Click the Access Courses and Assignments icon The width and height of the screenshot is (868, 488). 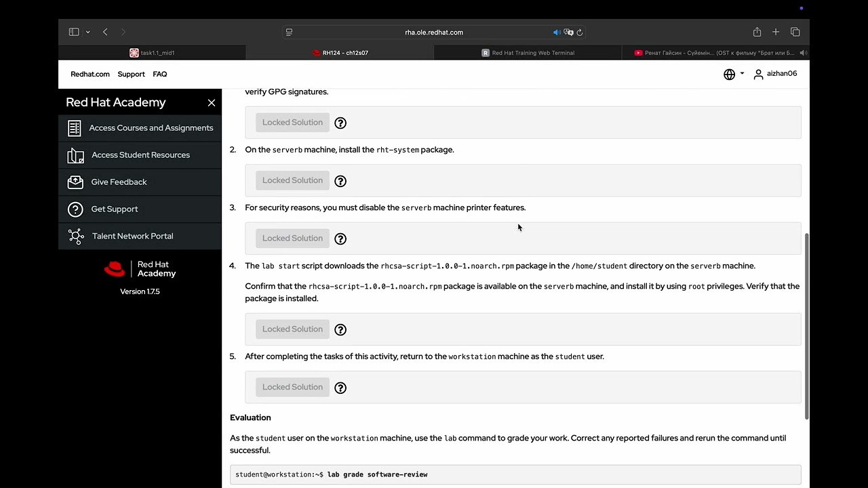point(75,128)
